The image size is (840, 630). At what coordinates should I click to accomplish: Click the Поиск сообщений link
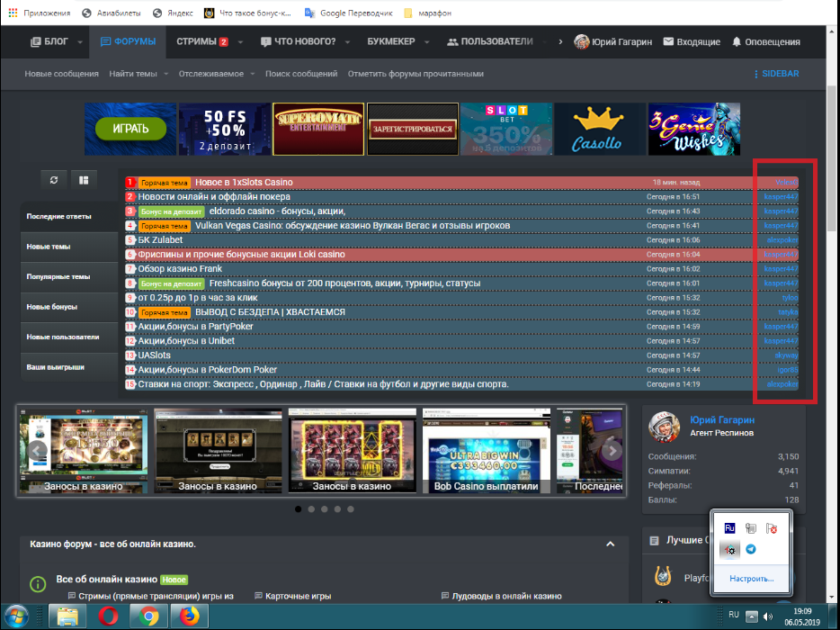click(x=301, y=74)
